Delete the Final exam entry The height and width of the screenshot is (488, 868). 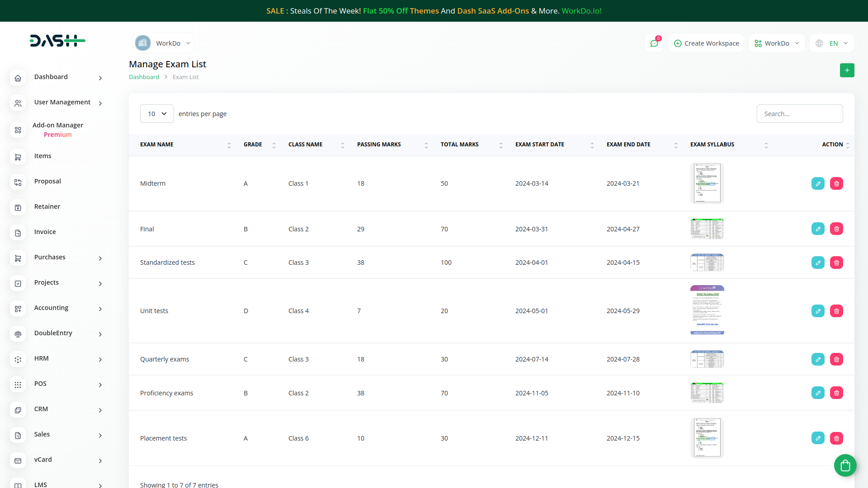click(836, 229)
